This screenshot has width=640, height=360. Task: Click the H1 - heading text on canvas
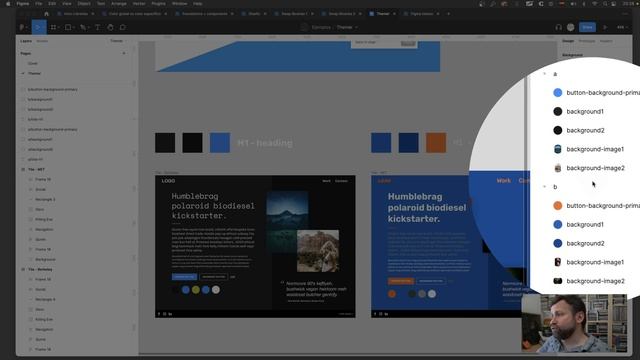(x=265, y=143)
